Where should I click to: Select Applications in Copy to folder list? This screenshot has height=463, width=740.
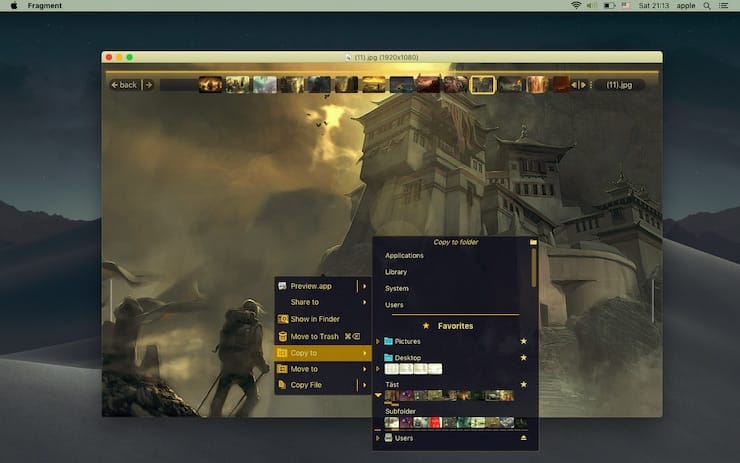pos(404,255)
